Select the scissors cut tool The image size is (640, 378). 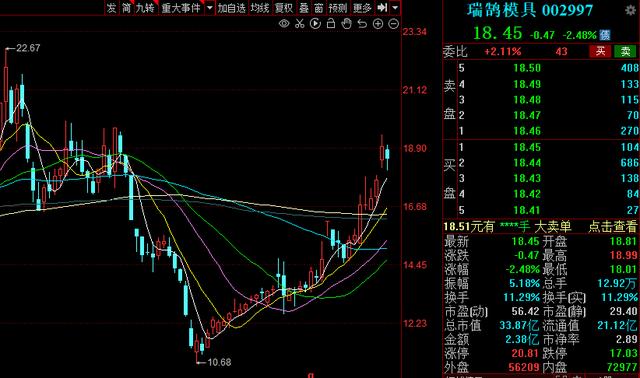(300, 24)
